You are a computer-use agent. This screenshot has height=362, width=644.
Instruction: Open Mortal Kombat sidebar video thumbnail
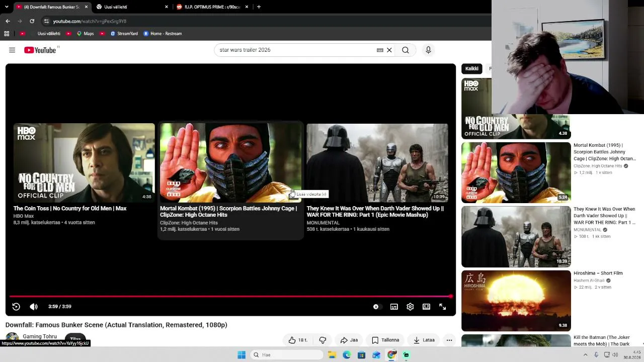[x=516, y=172]
